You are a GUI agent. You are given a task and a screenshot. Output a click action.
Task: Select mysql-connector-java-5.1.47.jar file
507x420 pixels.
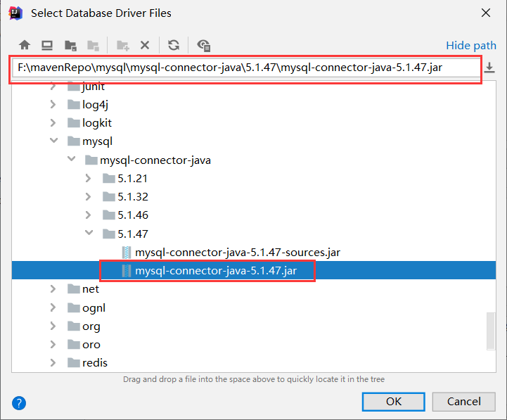(216, 271)
